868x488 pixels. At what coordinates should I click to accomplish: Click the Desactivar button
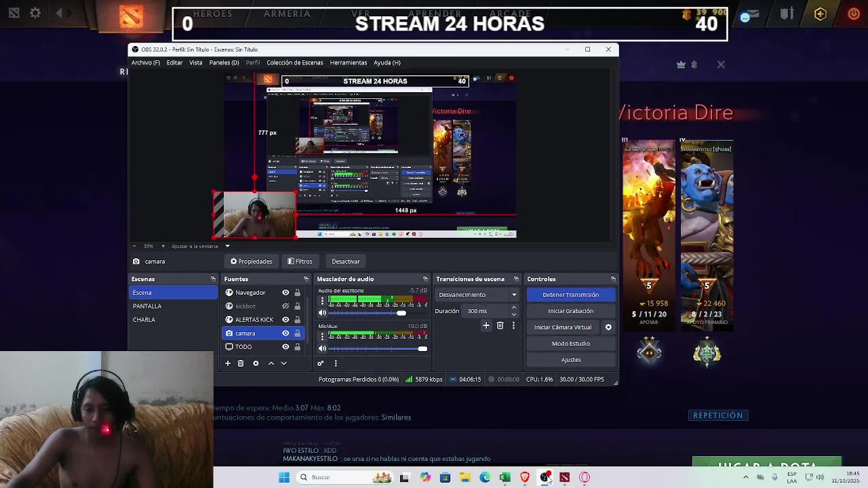click(346, 261)
